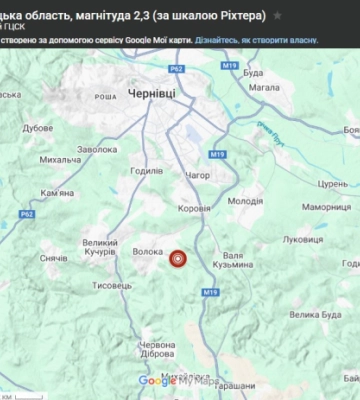This screenshot has width=360, height=400.
Task: Click the Червона Діброва label
Action: click(x=157, y=350)
